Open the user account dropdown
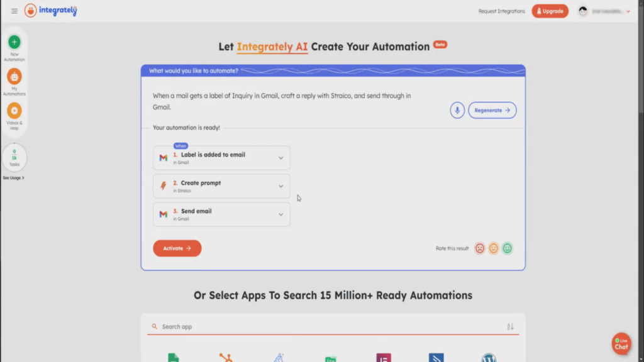Viewport: 644px width, 362px height. point(604,11)
